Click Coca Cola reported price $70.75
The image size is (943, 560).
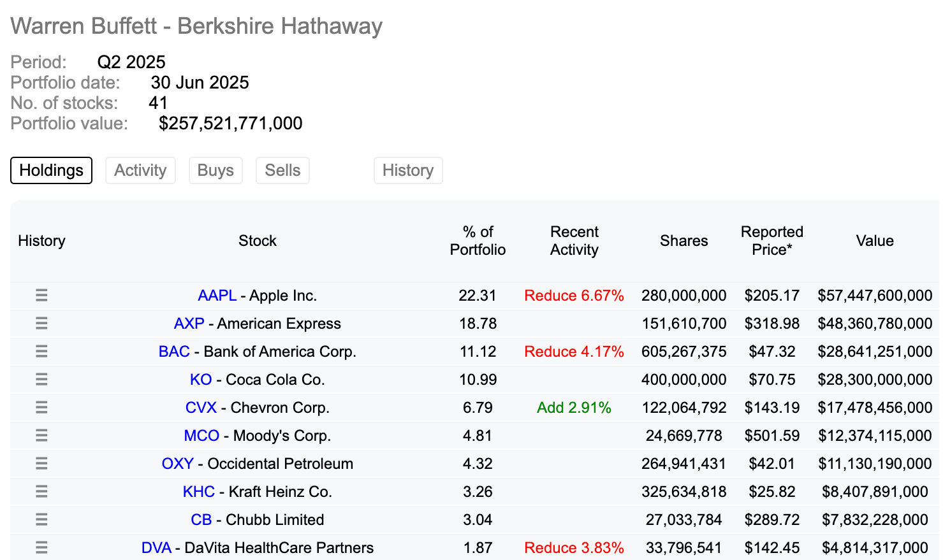772,380
